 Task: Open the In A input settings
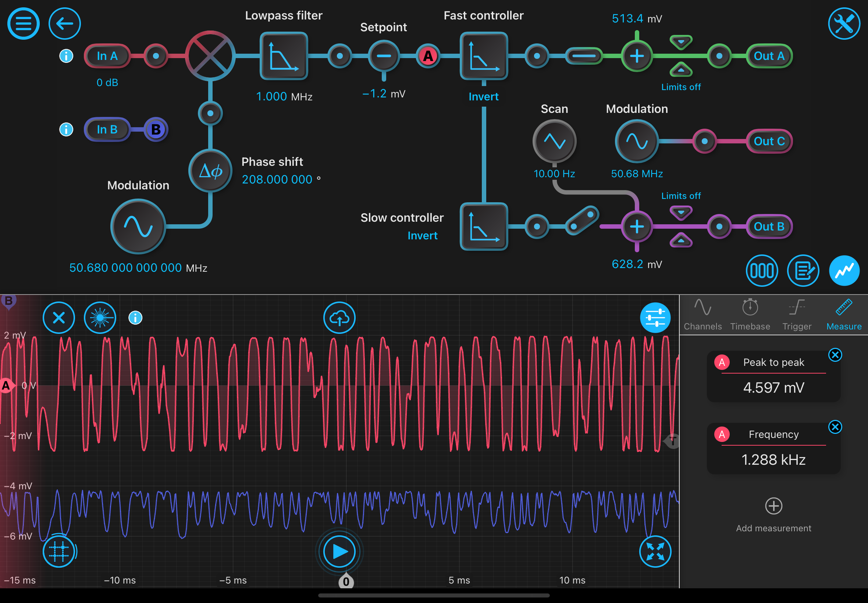tap(107, 56)
